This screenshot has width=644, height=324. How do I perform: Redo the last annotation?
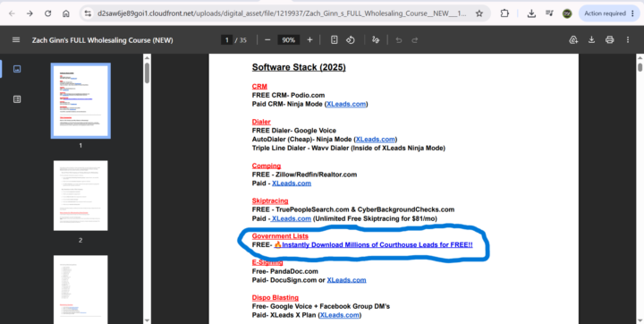point(414,40)
